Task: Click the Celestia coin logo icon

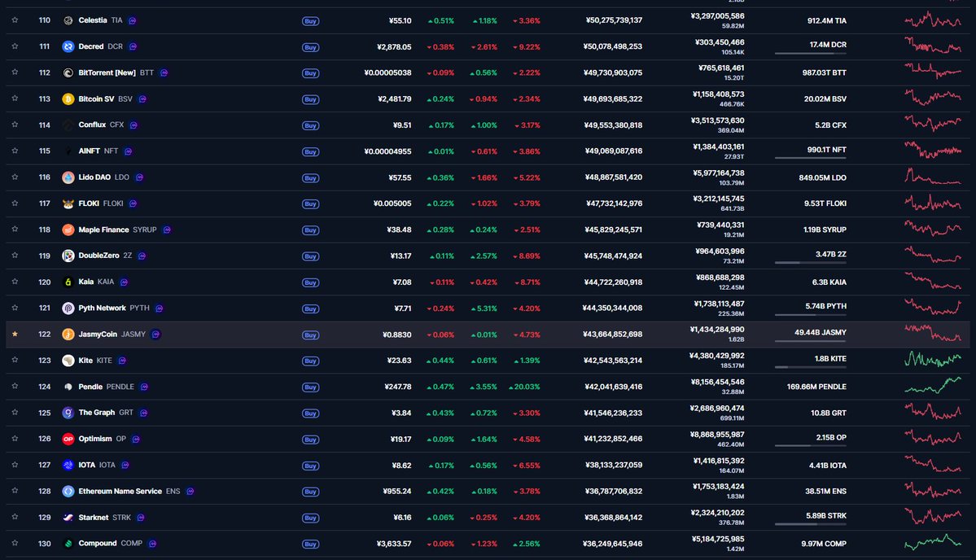Action: pos(68,20)
